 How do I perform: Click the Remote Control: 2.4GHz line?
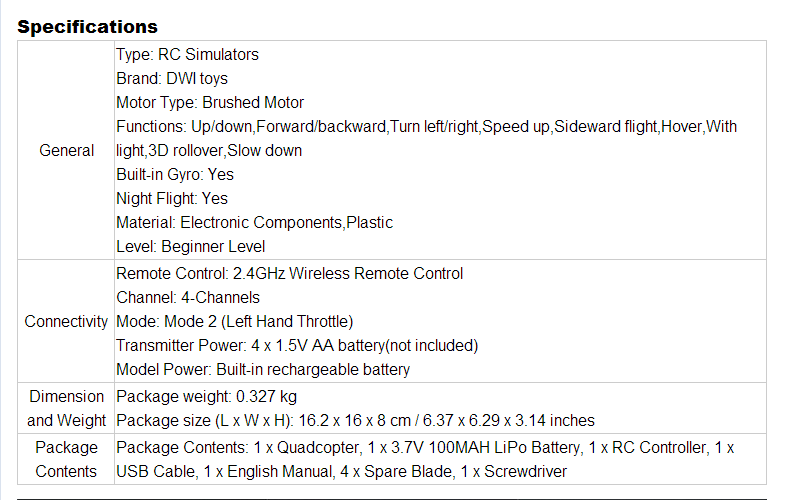290,273
